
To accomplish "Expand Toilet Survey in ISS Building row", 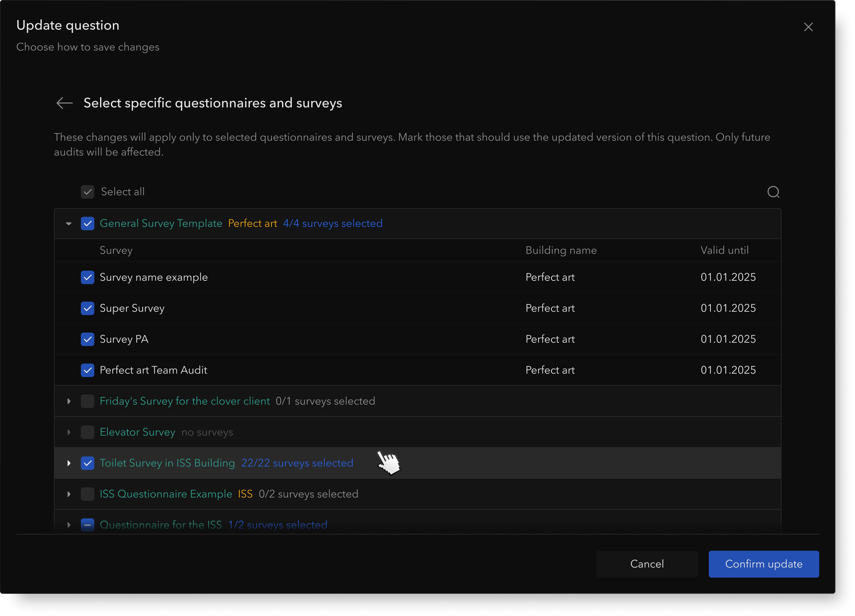I will 69,463.
